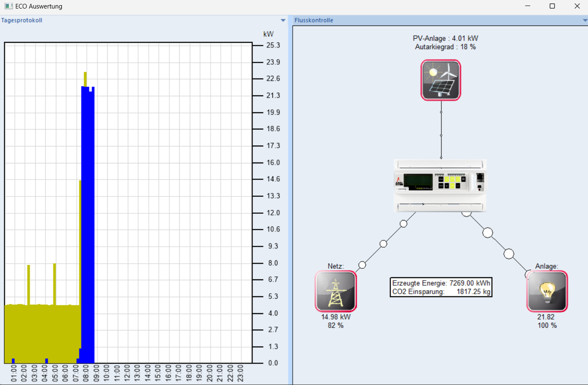Click the 12:00 time axis label
588x385 pixels.
(127, 373)
